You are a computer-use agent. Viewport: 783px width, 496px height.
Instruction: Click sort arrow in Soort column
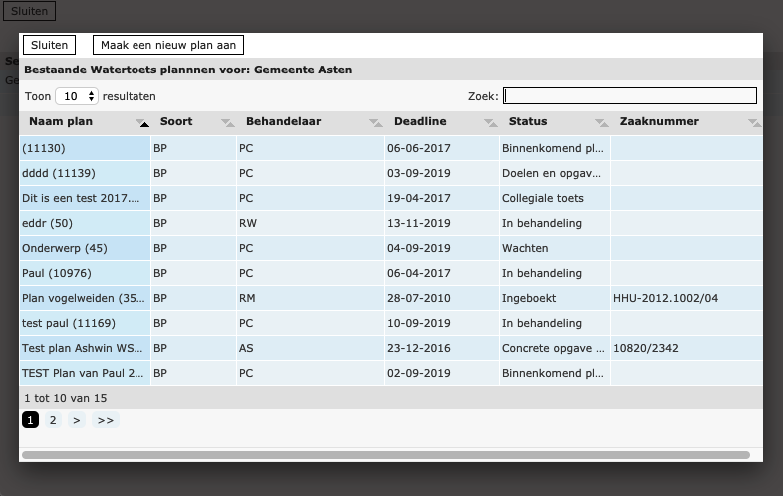[x=227, y=123]
